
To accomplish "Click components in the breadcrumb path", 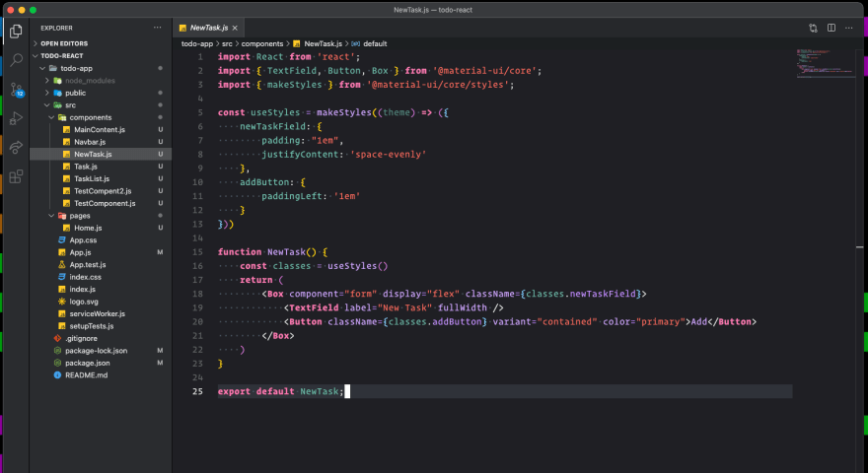I will [261, 43].
